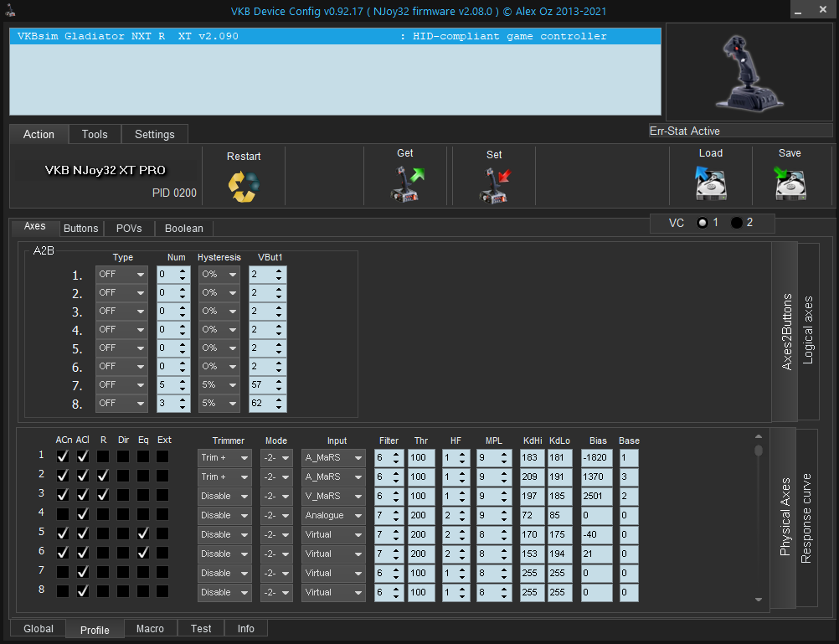The image size is (839, 644).
Task: Open Trimmer dropdown for axis 1
Action: (x=224, y=458)
